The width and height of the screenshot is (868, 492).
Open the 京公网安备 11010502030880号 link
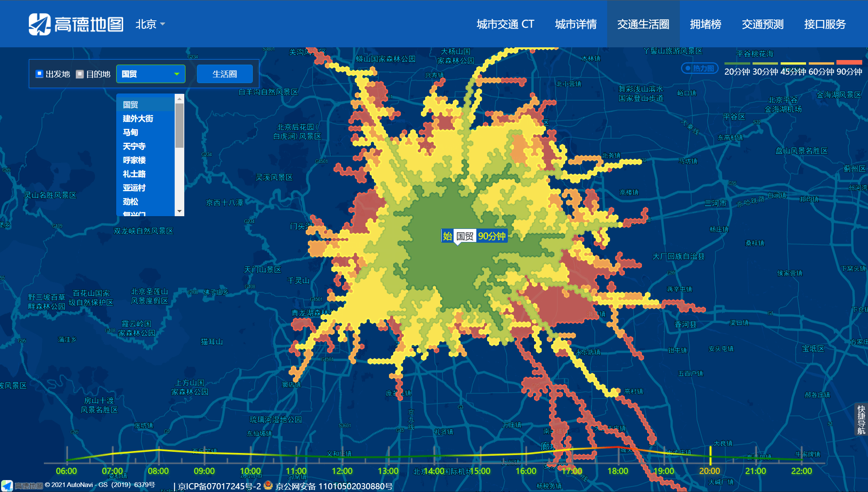click(334, 486)
